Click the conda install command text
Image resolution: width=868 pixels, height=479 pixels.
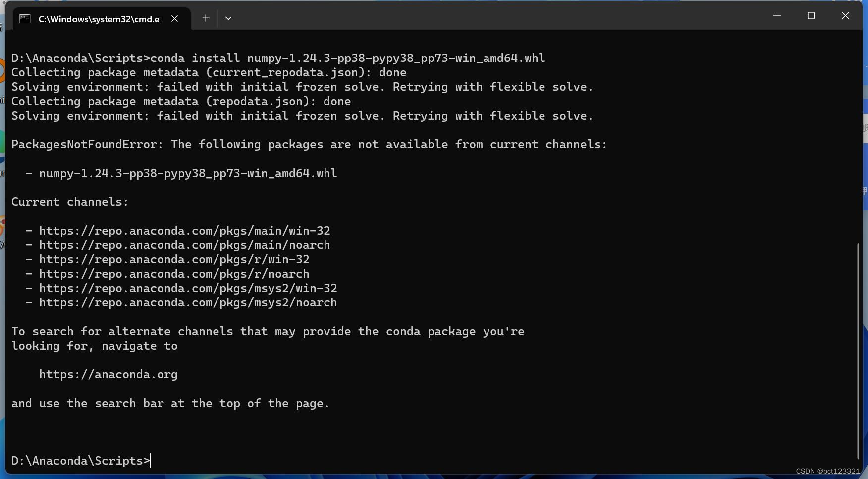347,58
